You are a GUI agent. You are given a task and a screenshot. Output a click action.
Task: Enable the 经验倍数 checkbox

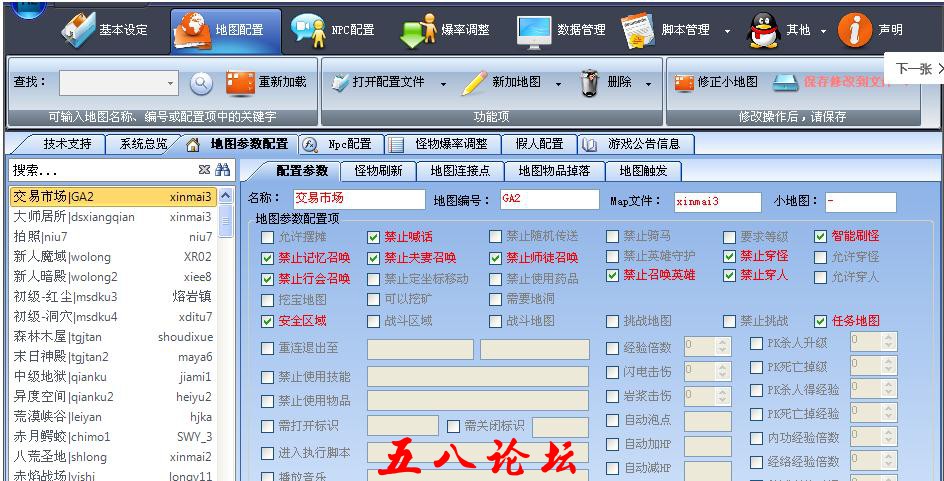point(612,348)
